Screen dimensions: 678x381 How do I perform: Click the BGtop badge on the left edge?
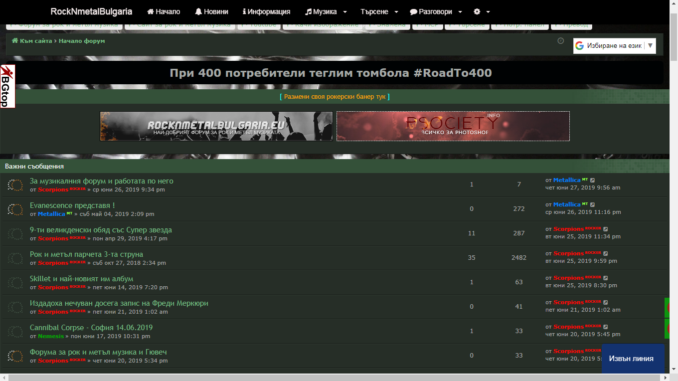point(7,86)
